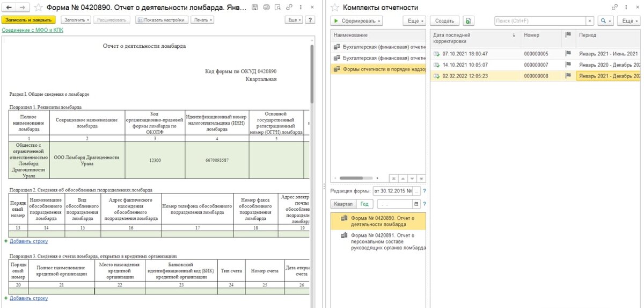
Task: Select the first Бухгалтерская (финансовая) отчетность row
Action: 378,47
